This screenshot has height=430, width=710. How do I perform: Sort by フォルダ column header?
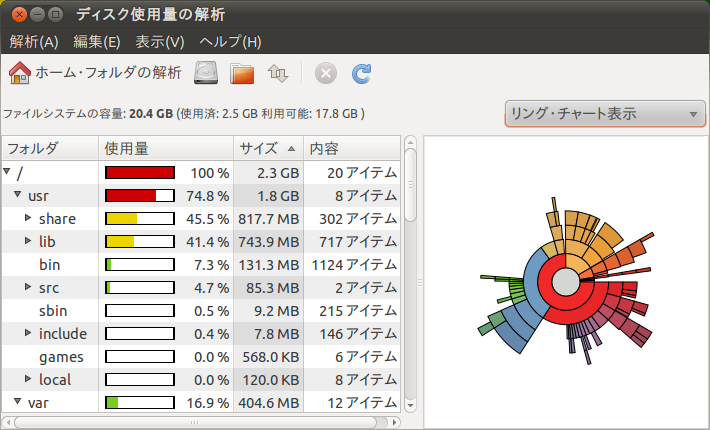coord(50,148)
